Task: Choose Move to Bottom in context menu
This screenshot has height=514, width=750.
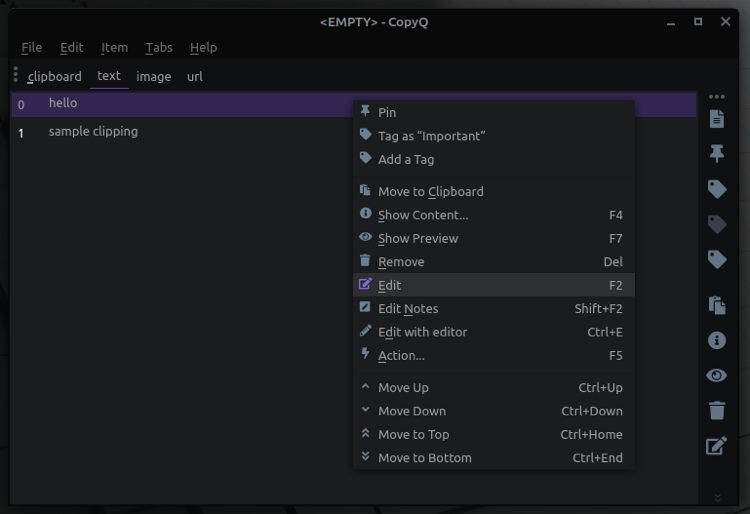Action: [x=494, y=458]
